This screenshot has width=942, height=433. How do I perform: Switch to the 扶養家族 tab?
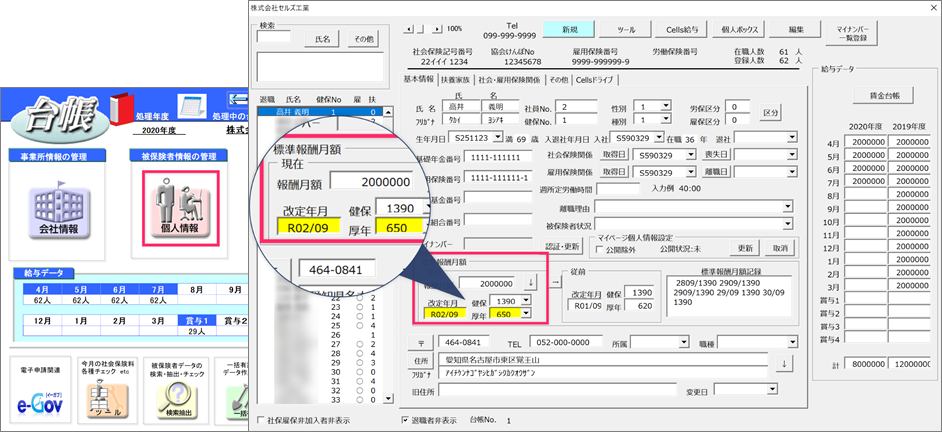pyautogui.click(x=457, y=80)
